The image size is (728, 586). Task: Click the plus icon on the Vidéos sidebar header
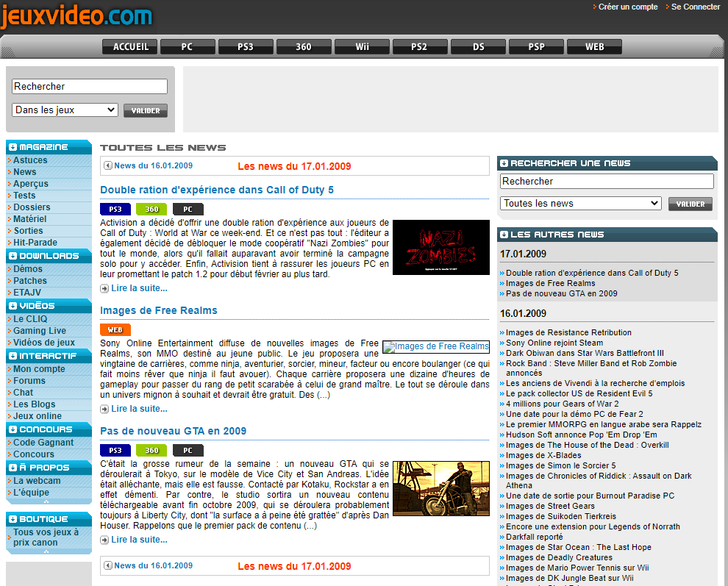point(13,306)
